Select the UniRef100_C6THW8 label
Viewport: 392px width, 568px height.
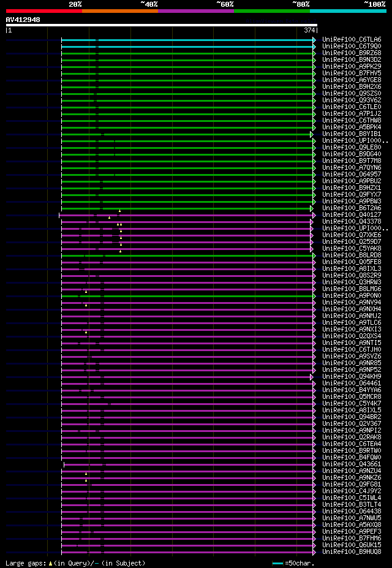(352, 120)
